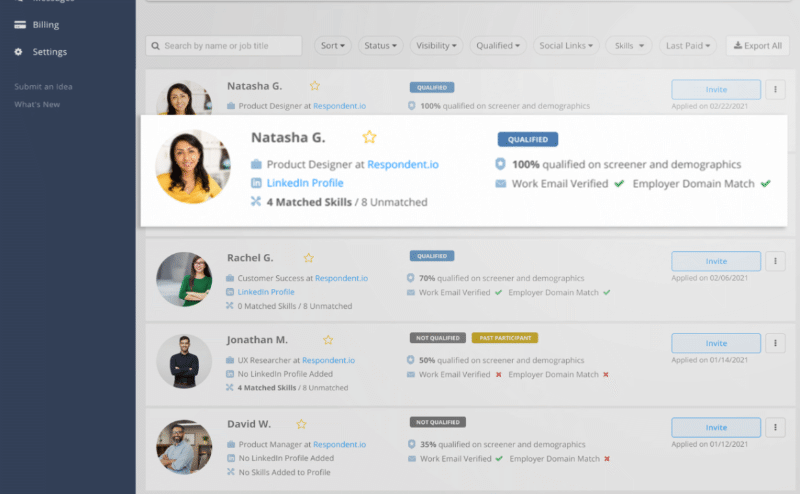Click the LinkedIn icon in highlighted Natasha card
Viewport: 800px width, 494px height.
click(256, 183)
